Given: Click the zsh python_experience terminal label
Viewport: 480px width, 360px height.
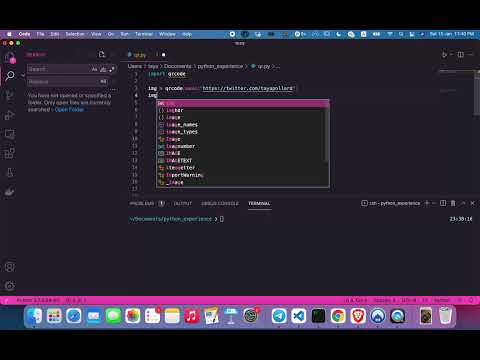Looking at the screenshot, I should pyautogui.click(x=391, y=203).
